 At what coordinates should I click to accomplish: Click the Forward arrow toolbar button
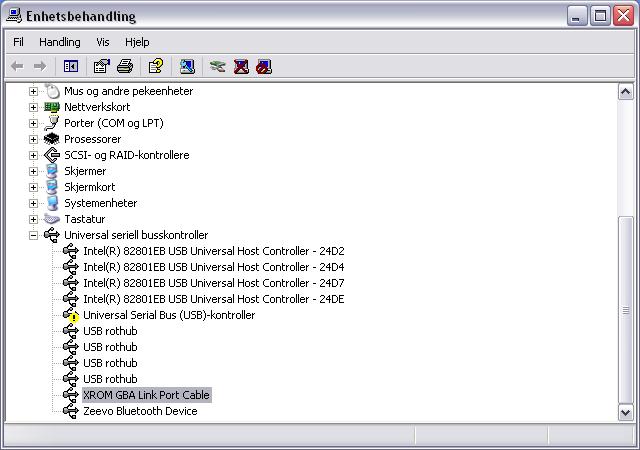[40, 66]
